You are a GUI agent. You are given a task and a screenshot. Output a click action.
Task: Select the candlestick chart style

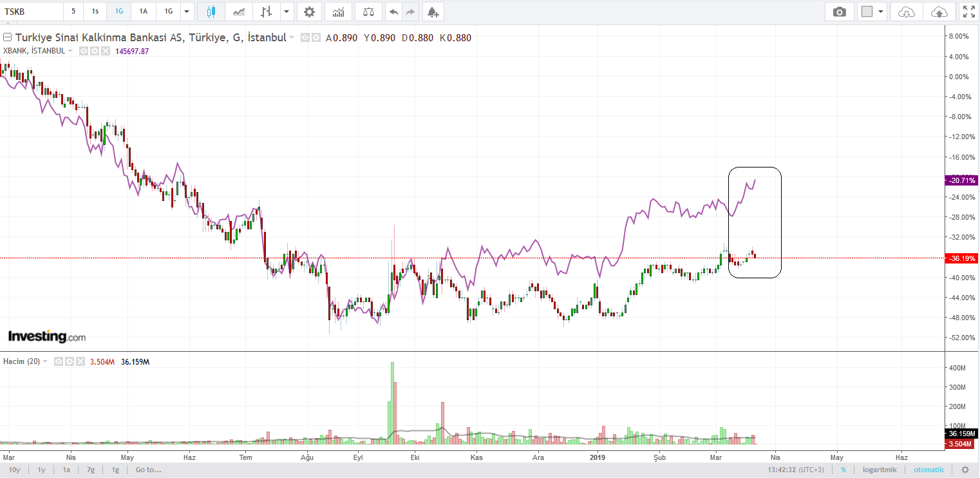coord(211,12)
